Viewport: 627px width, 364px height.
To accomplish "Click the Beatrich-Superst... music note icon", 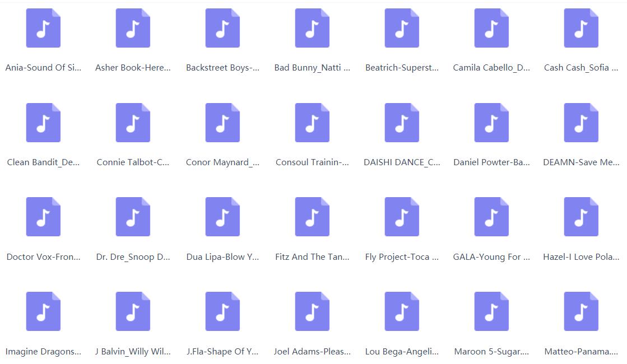I will (x=402, y=28).
